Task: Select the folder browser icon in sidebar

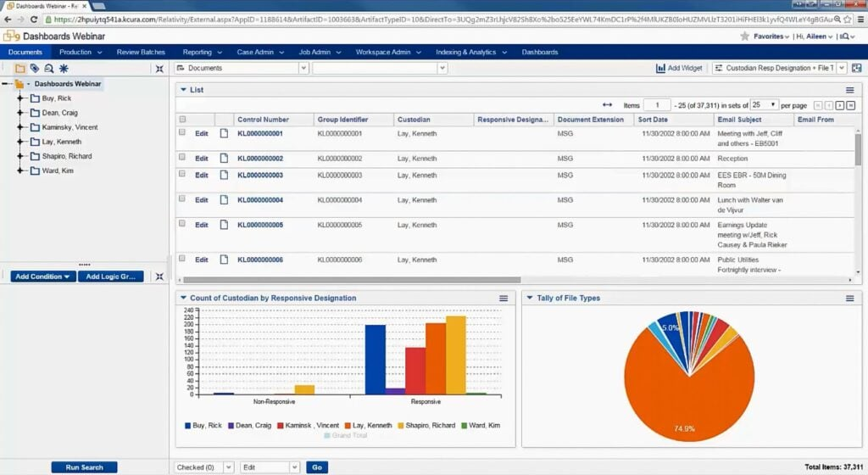Action: click(x=20, y=69)
